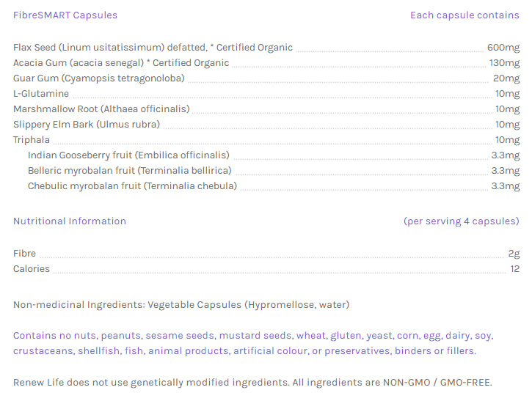The image size is (532, 401).
Task: Select the Flax Seed ingredient line
Action: [153, 48]
